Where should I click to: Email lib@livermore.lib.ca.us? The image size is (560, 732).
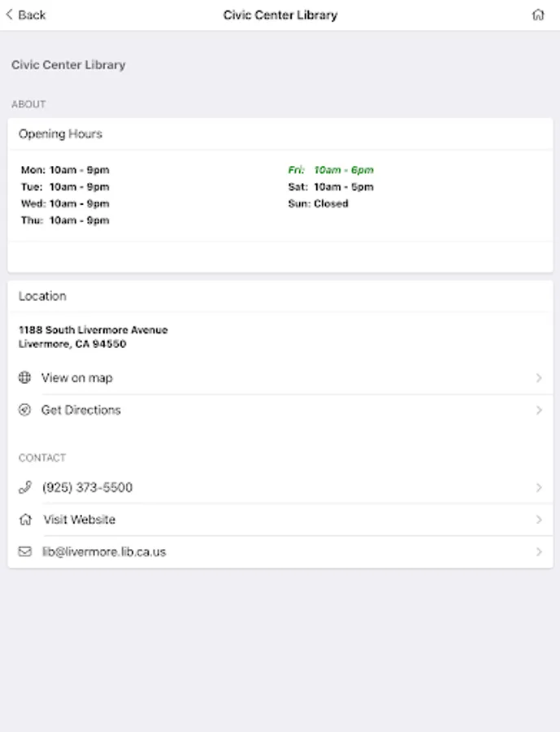click(x=104, y=551)
